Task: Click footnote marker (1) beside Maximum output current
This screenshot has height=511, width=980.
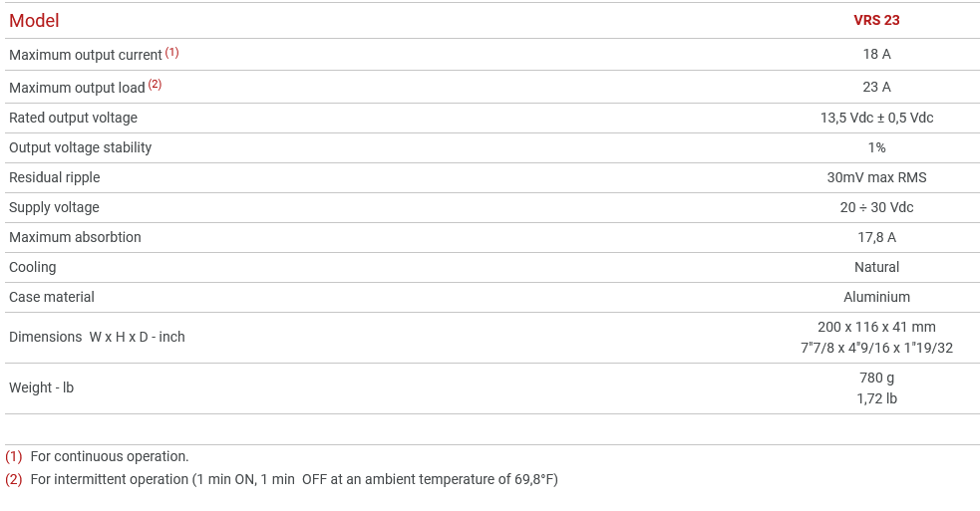Action: click(171, 52)
